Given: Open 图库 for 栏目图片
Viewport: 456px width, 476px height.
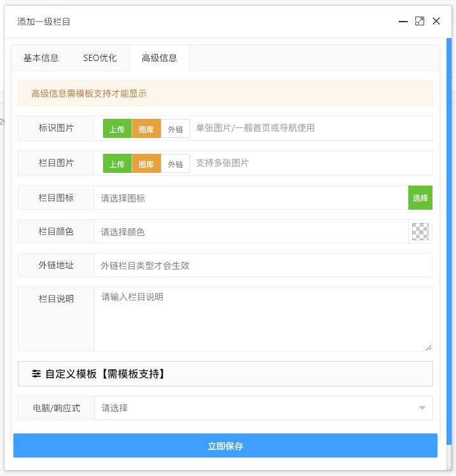Looking at the screenshot, I should [146, 164].
